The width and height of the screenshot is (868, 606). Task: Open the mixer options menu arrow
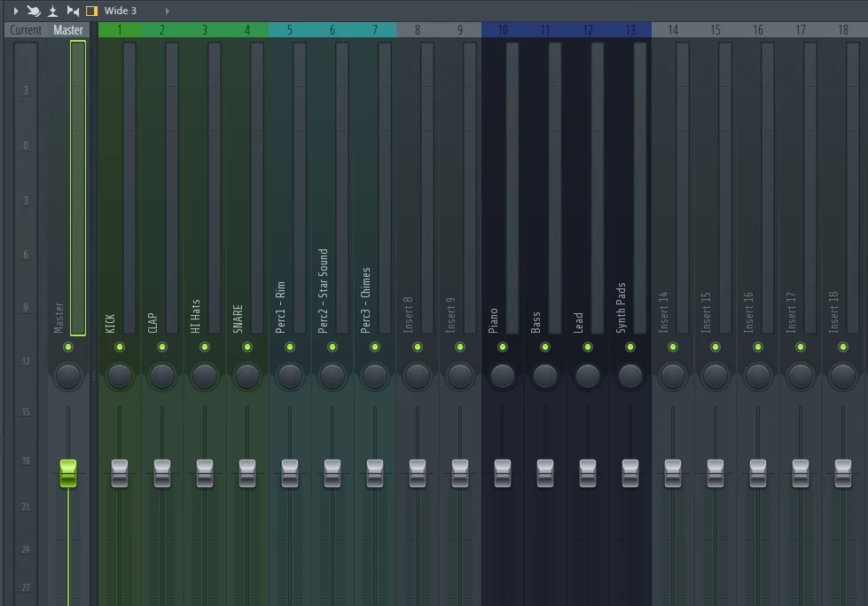coord(15,11)
